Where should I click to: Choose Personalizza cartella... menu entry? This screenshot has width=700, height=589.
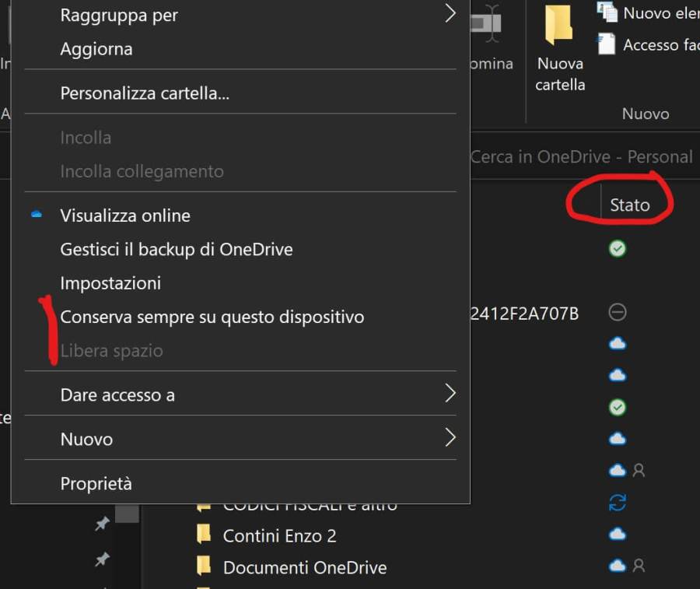click(145, 94)
